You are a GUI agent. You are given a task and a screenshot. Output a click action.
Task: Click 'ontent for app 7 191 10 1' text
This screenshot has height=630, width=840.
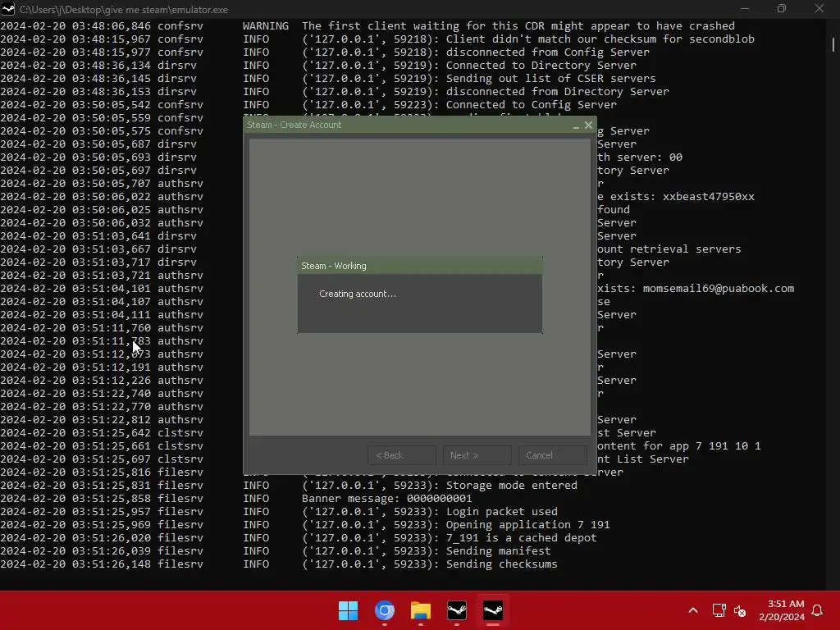(678, 445)
